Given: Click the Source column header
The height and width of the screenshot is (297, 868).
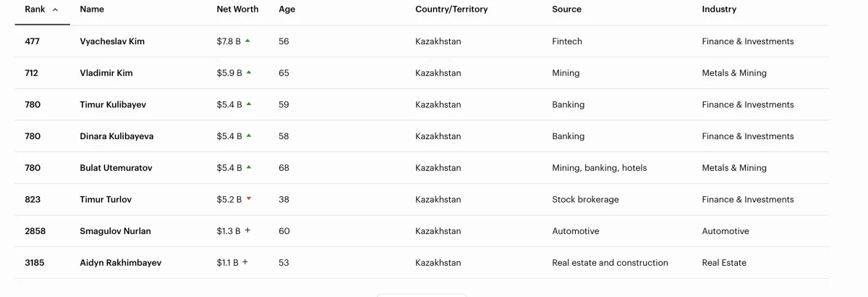Looking at the screenshot, I should [566, 9].
